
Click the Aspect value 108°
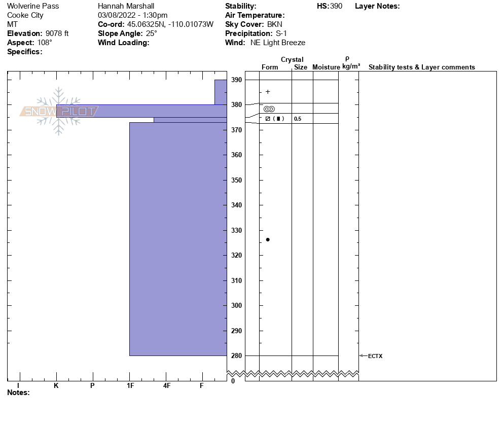pos(44,43)
